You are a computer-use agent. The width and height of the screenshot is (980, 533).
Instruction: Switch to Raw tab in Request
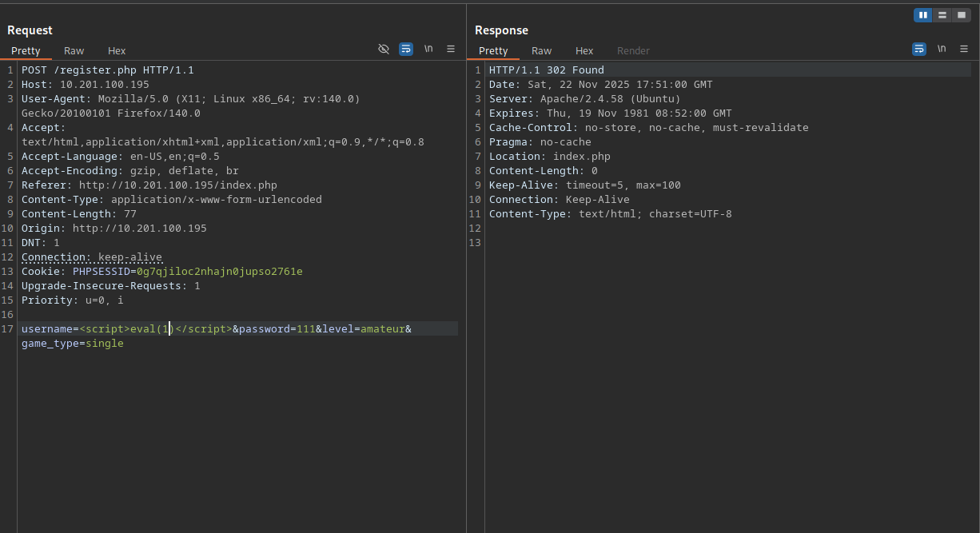[74, 50]
